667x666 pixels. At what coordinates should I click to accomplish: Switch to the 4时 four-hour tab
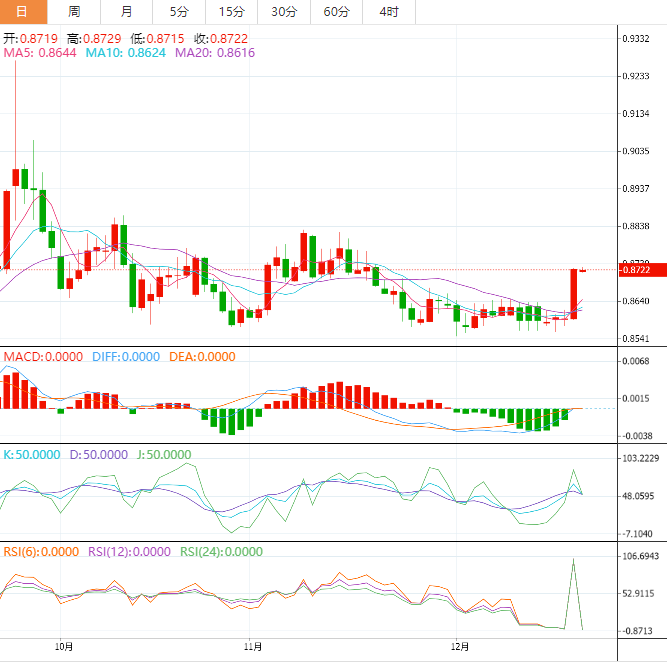389,11
